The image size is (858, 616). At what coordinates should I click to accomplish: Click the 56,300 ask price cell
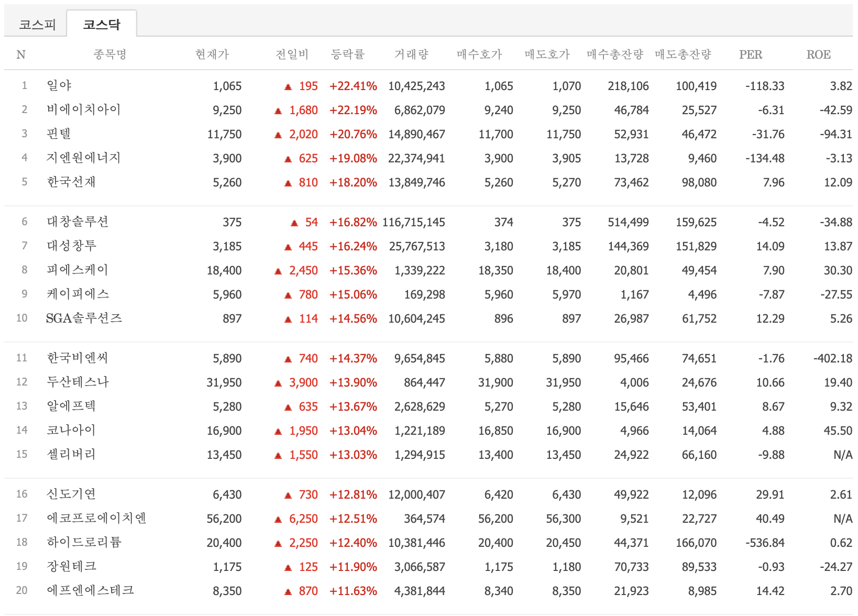coord(564,519)
